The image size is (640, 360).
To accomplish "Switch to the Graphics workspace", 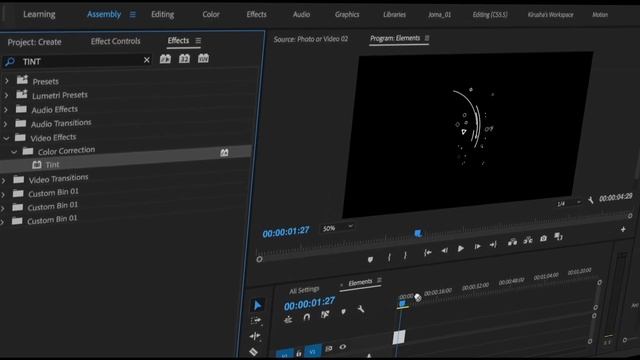I will tap(347, 14).
